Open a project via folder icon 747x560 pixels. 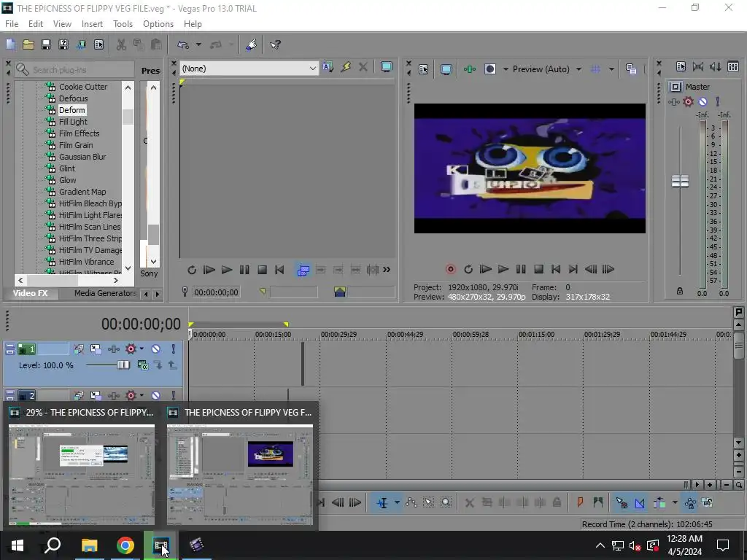28,44
